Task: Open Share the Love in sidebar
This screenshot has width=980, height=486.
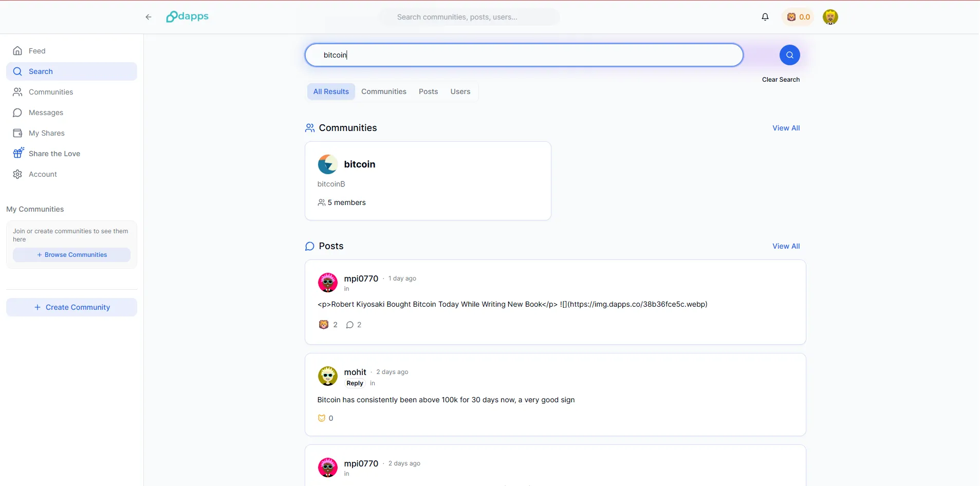Action: click(71, 154)
